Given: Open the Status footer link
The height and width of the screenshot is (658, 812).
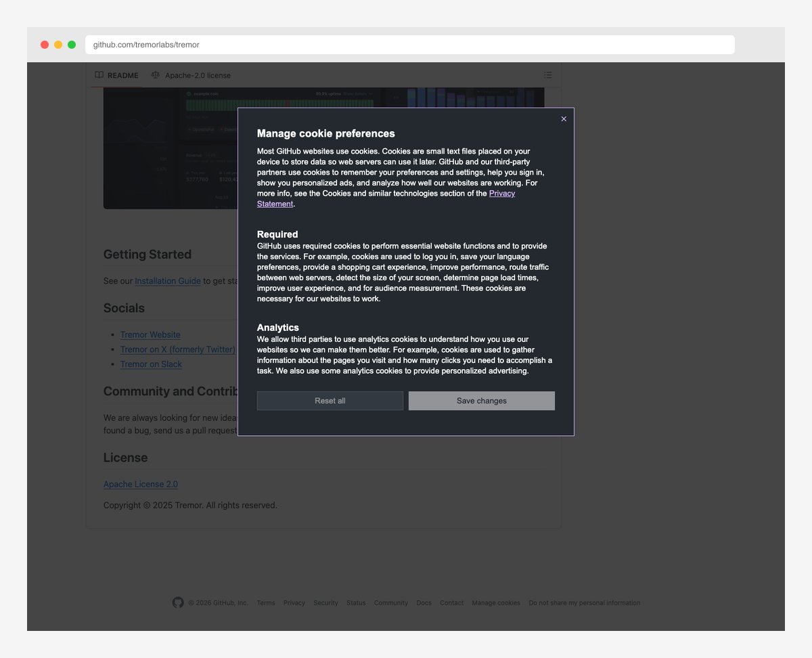Looking at the screenshot, I should [356, 602].
